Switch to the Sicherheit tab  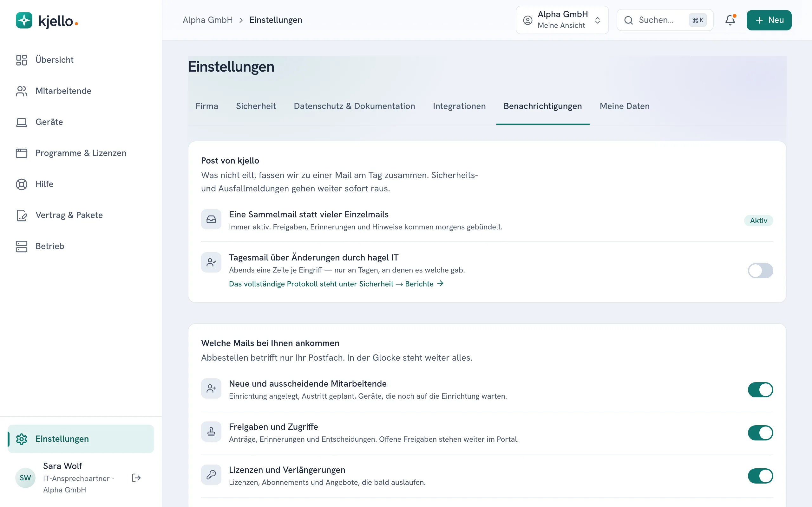pyautogui.click(x=256, y=106)
